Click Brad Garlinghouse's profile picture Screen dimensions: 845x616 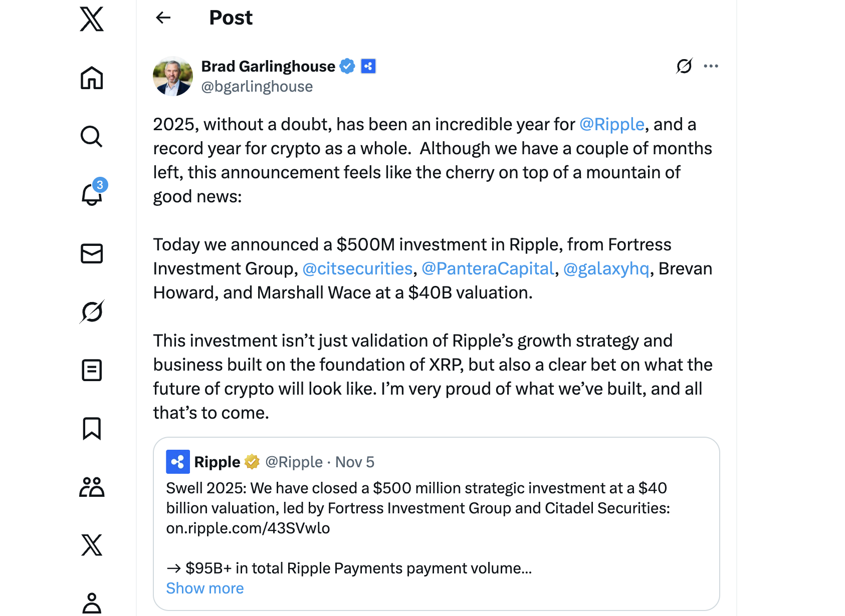(x=172, y=76)
